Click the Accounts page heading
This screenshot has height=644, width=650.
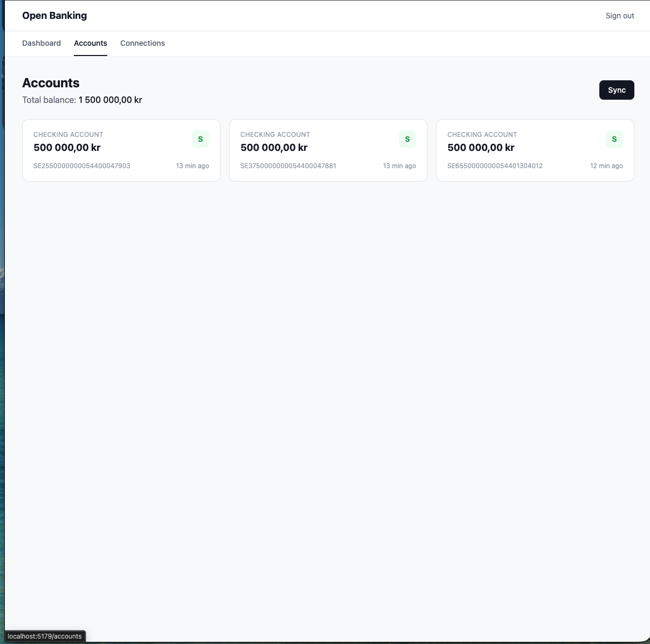51,83
